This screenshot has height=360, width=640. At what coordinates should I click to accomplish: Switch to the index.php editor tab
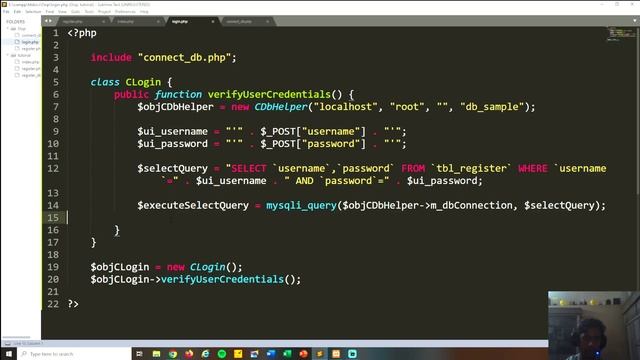[x=138, y=21]
